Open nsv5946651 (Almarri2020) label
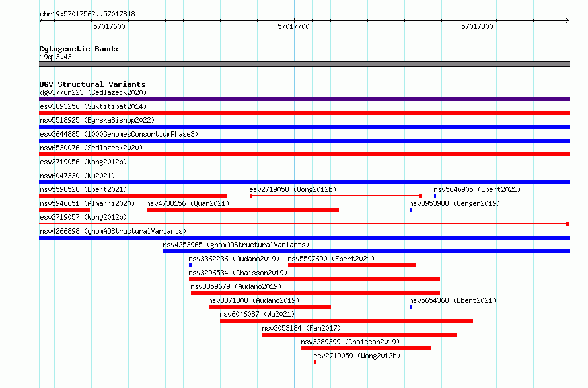Image resolution: width=588 pixels, height=388 pixels. (87, 203)
